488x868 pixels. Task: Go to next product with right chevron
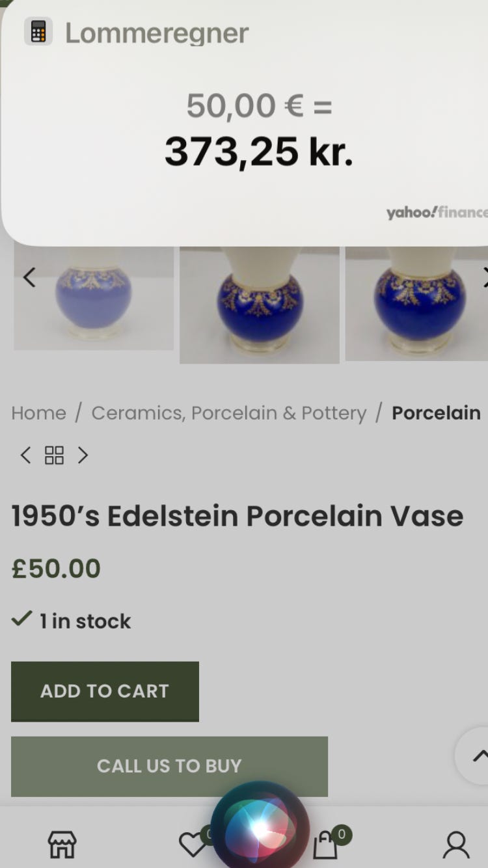click(x=83, y=455)
